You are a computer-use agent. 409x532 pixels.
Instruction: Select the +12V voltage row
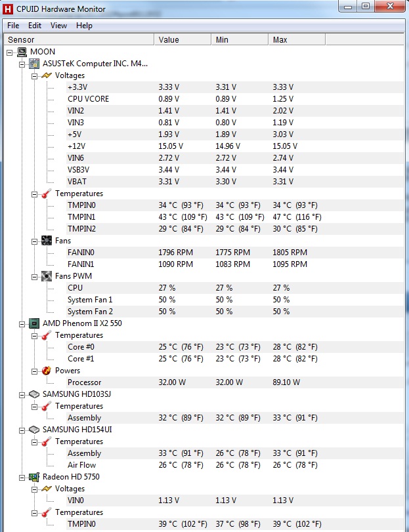235,146
